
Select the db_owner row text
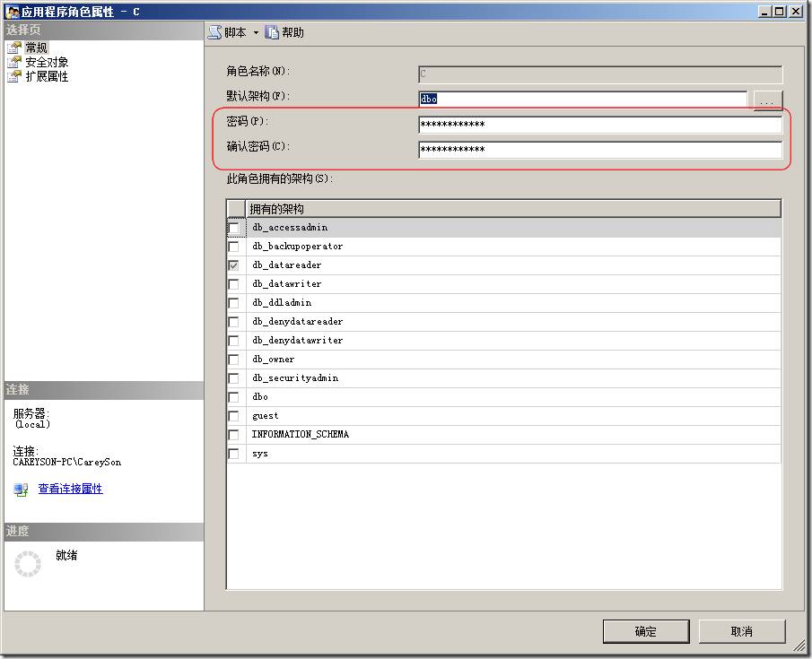(x=274, y=360)
